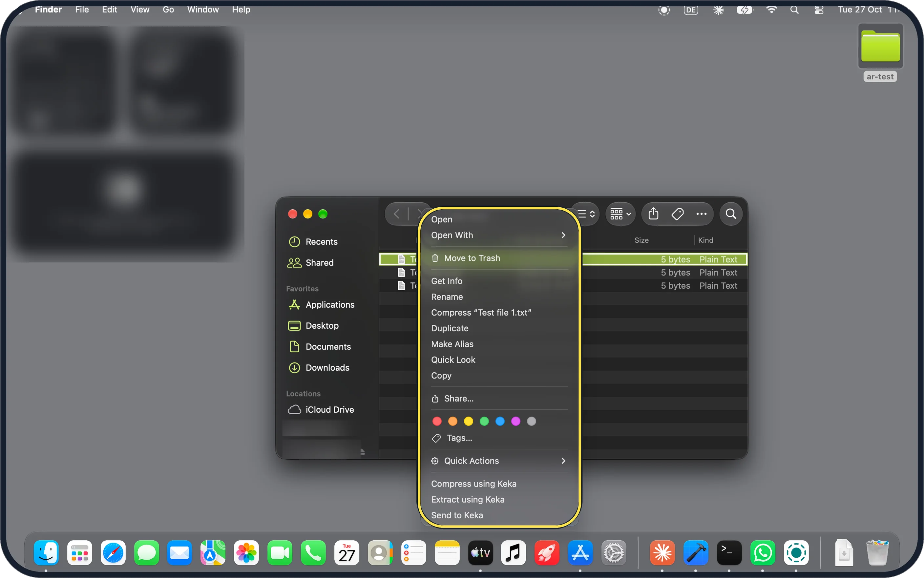924x578 pixels.
Task: Open the more actions ellipsis in toolbar
Action: pos(701,214)
